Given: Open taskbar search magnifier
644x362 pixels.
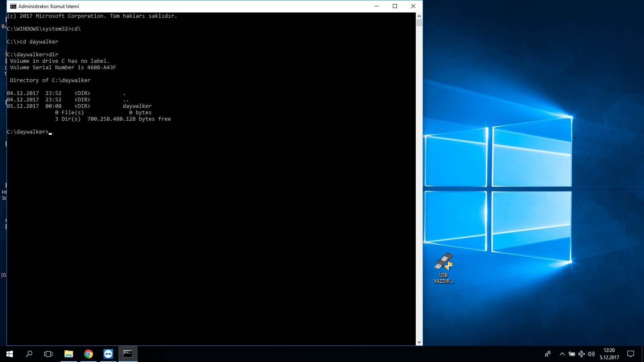Looking at the screenshot, I should [x=29, y=354].
